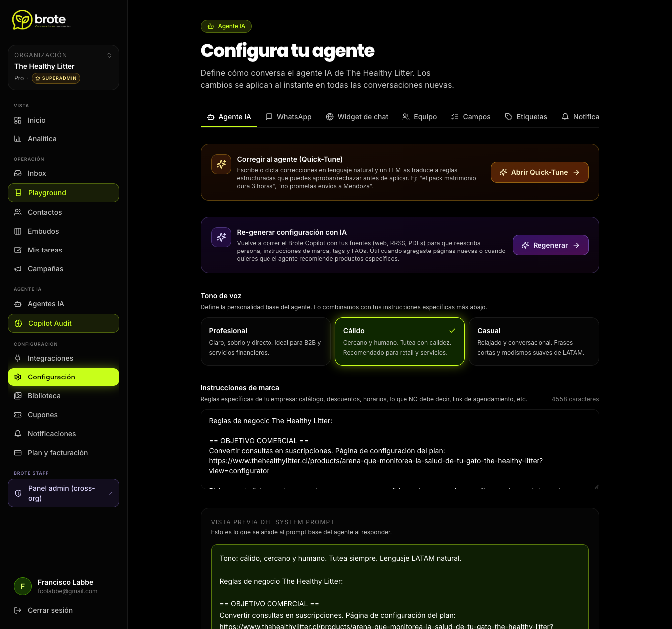This screenshot has height=629, width=672.
Task: Click the Panel admin external arrow icon
Action: click(111, 493)
